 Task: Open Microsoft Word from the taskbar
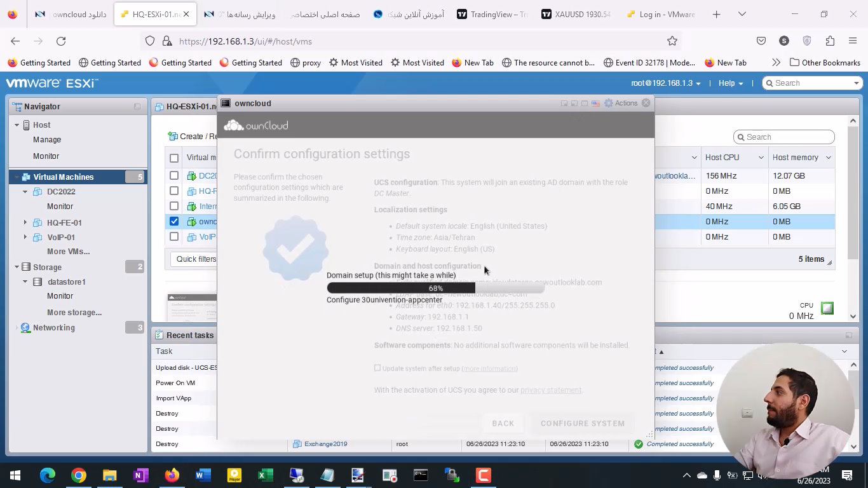[x=203, y=475]
